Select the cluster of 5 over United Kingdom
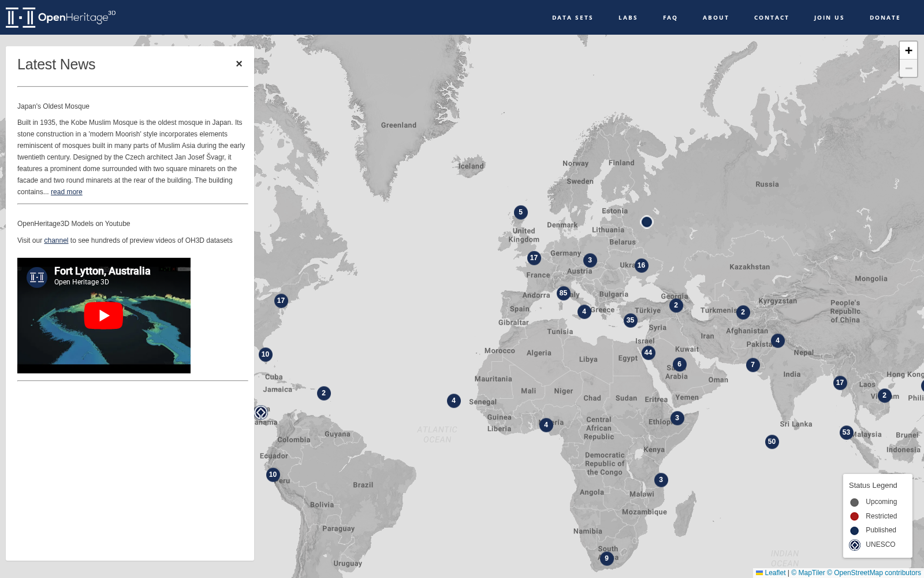This screenshot has height=578, width=924. coord(521,212)
